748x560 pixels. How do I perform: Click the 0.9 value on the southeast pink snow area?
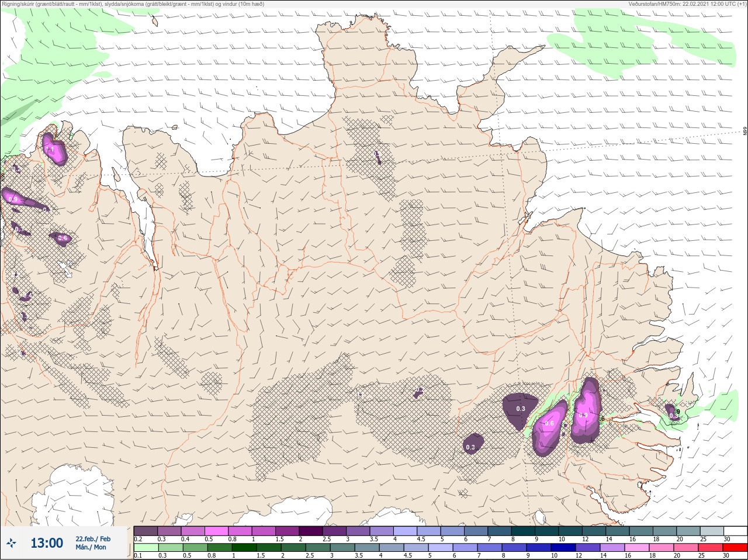click(x=583, y=415)
